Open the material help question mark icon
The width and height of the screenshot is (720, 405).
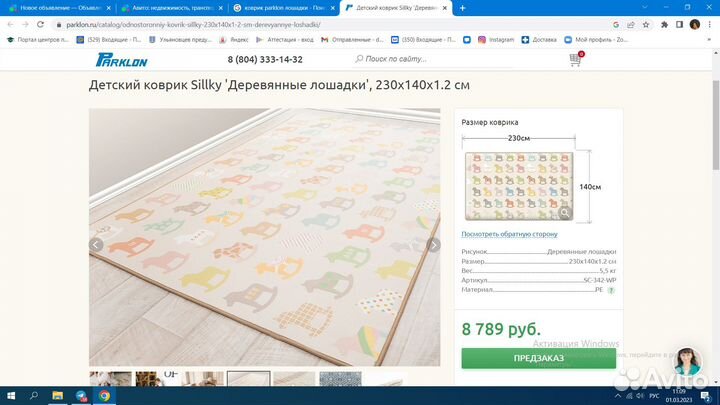(x=611, y=290)
